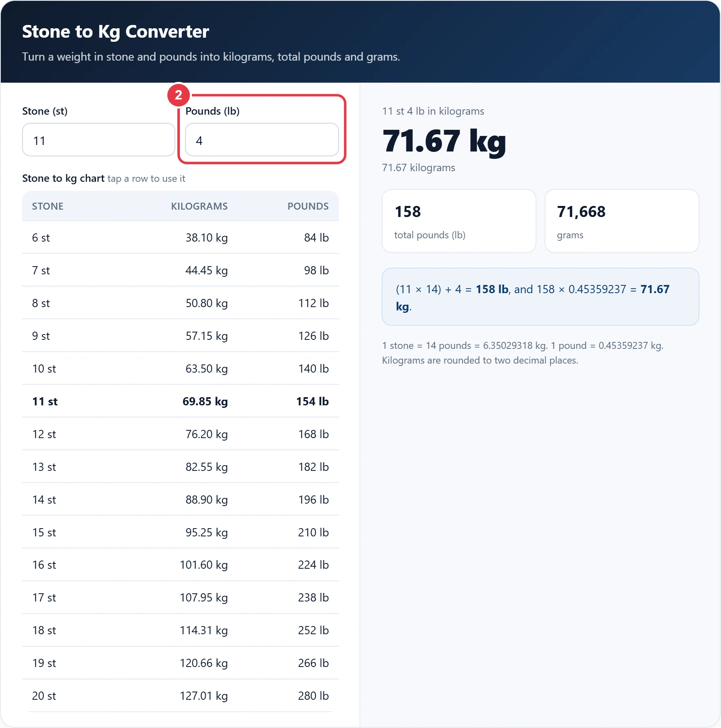Click the 71,668 grams card
The height and width of the screenshot is (728, 721).
point(622,221)
